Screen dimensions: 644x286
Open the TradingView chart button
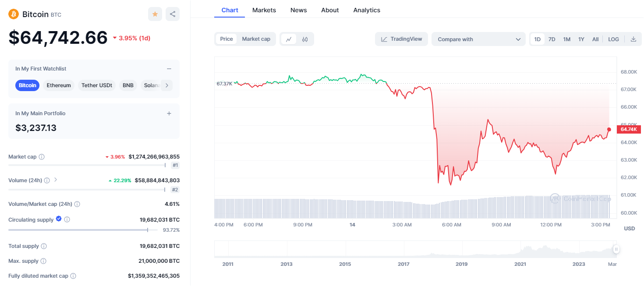click(401, 39)
